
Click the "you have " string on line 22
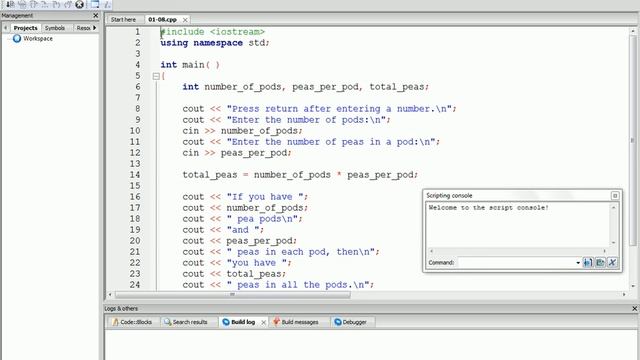258,263
